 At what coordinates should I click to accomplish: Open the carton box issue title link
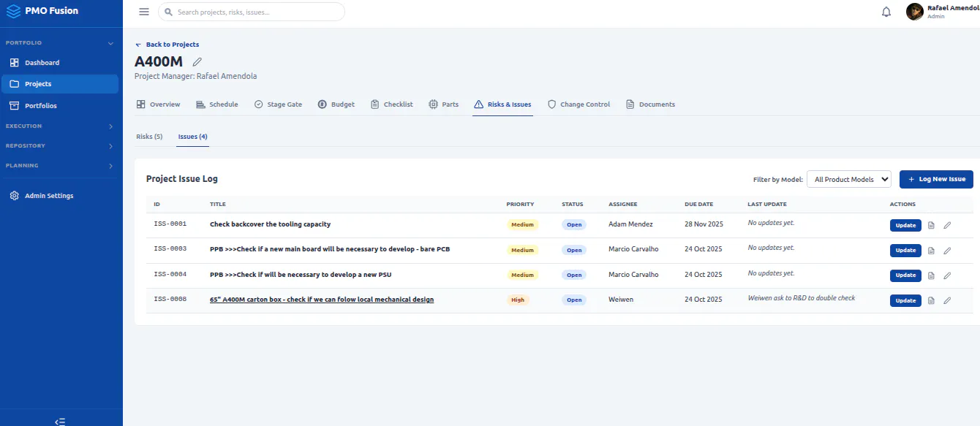point(322,300)
